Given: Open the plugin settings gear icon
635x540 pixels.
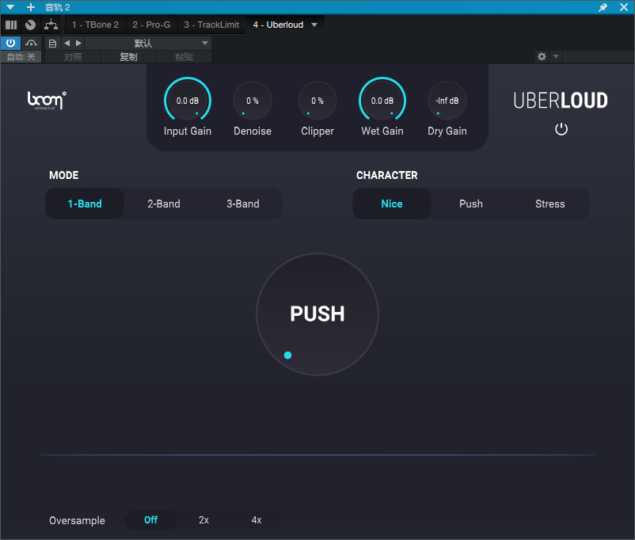Looking at the screenshot, I should [542, 57].
